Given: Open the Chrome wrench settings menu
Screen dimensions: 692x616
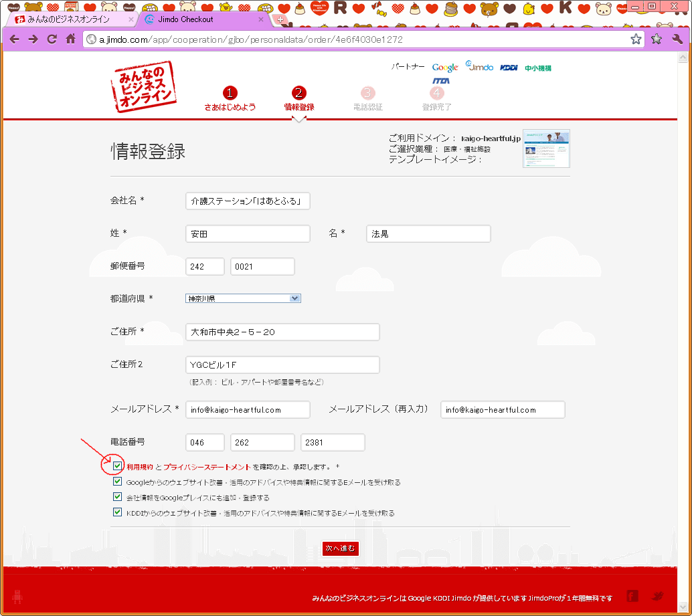Looking at the screenshot, I should click(677, 39).
